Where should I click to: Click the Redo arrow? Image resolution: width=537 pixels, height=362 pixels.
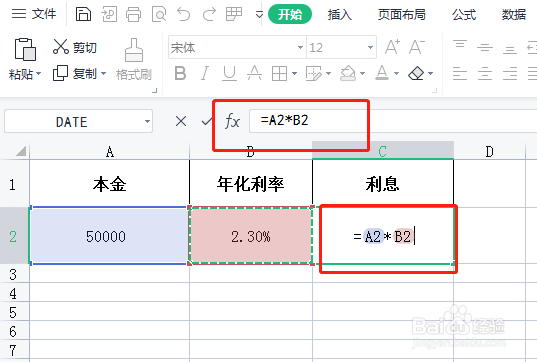(x=209, y=14)
